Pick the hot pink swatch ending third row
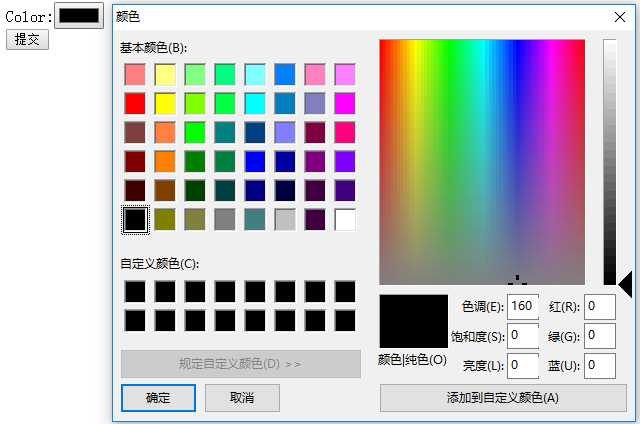Viewport: 640px width, 424px height. [345, 133]
